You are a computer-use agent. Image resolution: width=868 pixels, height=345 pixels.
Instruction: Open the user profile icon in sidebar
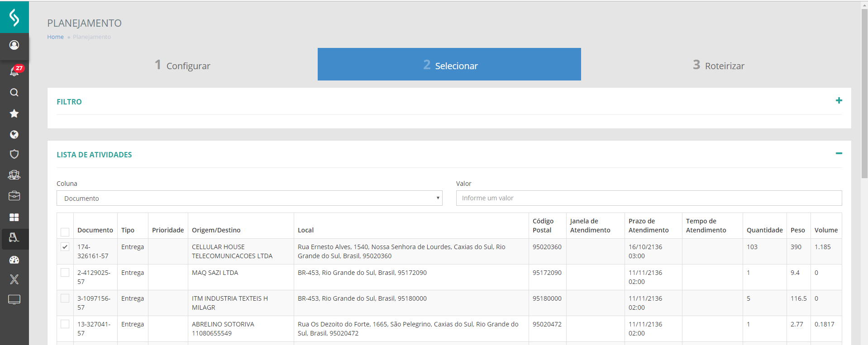tap(14, 45)
